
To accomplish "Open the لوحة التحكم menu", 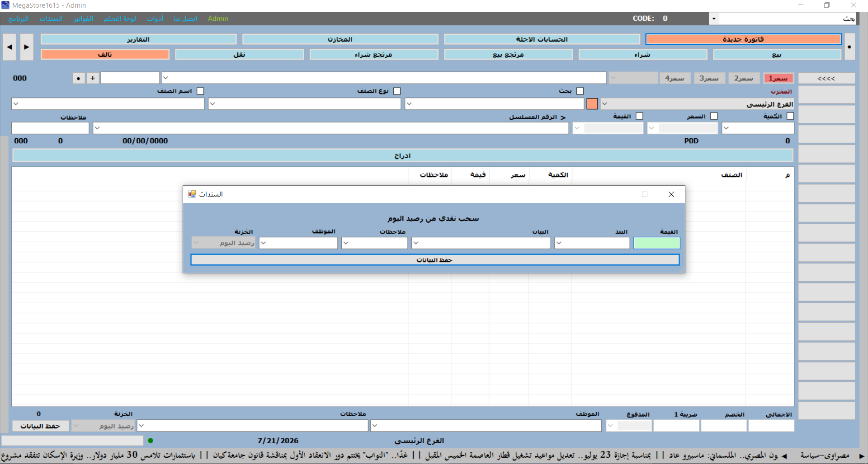I will pos(120,19).
